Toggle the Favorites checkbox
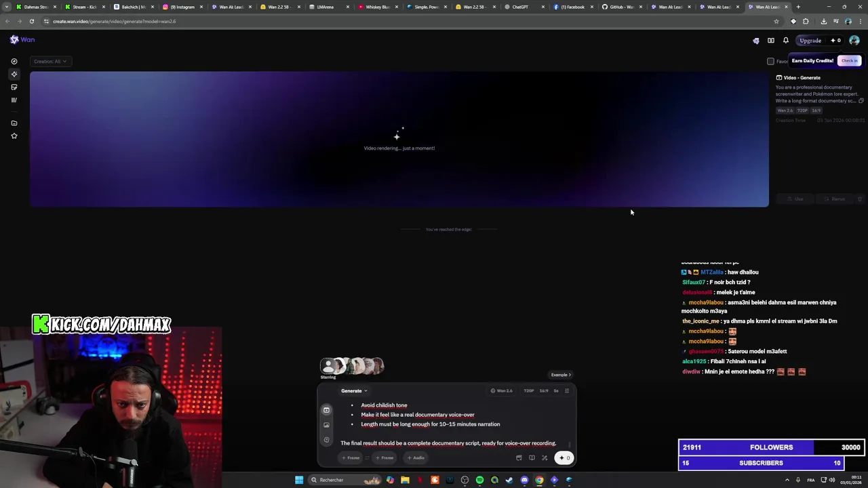 [770, 62]
